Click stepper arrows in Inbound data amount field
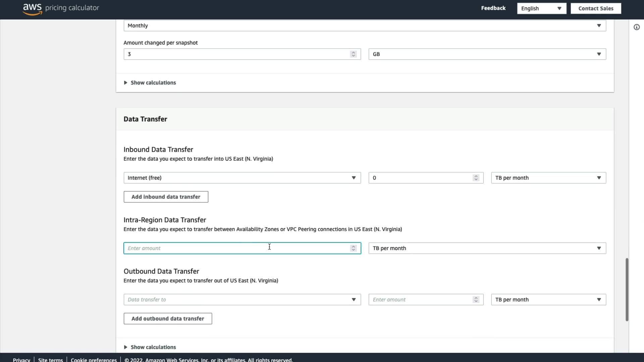This screenshot has width=644, height=362. tap(476, 178)
